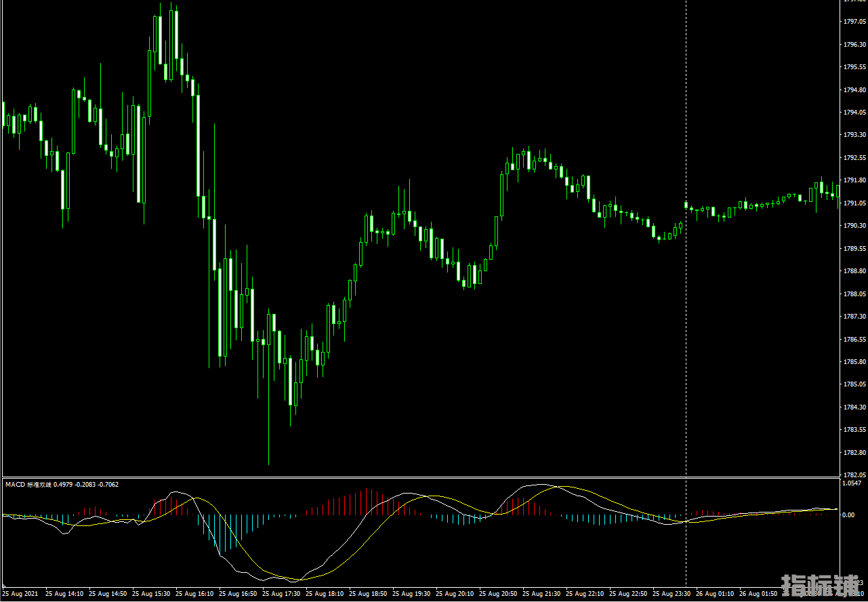Select the 25 Aug 17:30 time label
Image resolution: width=868 pixels, height=602 pixels.
[x=281, y=594]
